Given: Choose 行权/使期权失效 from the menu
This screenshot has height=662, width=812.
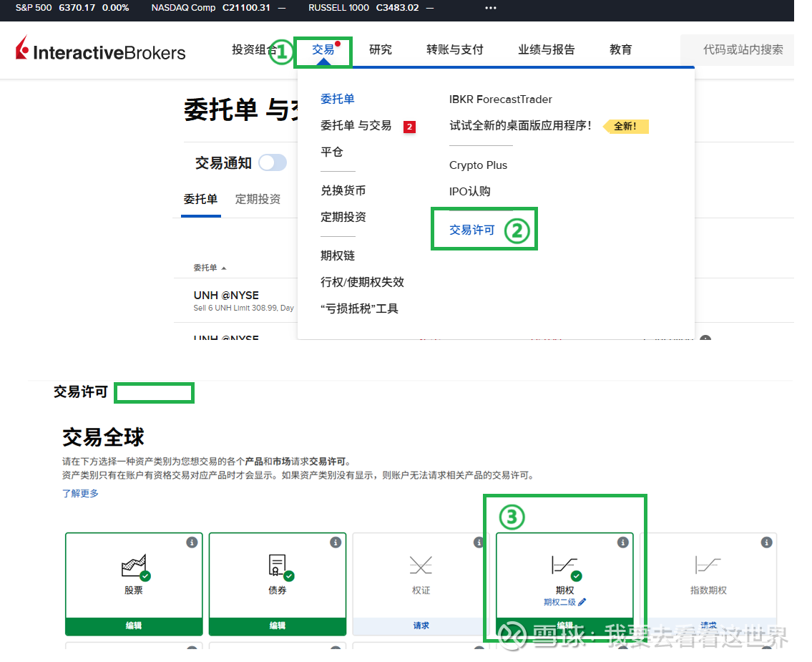Looking at the screenshot, I should pos(362,282).
